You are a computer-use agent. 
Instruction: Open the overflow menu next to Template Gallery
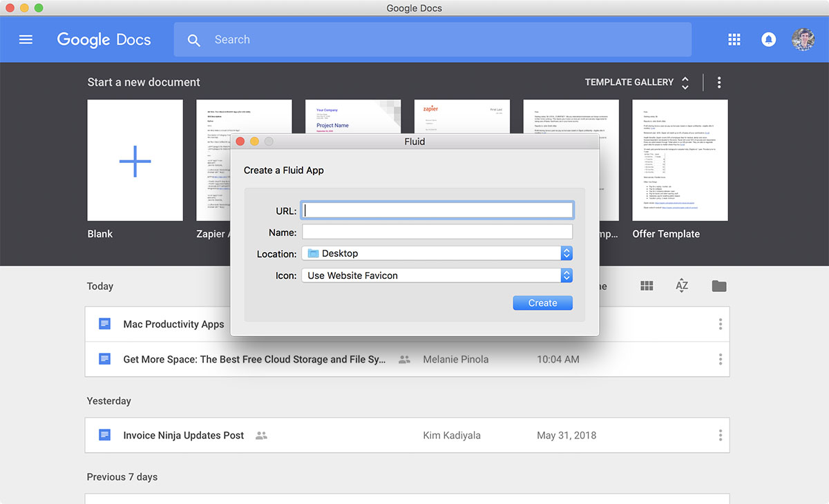click(719, 82)
